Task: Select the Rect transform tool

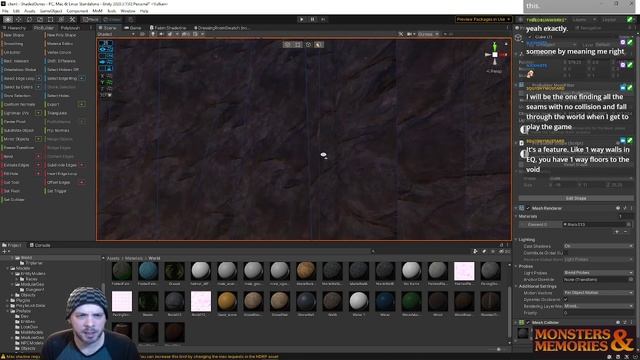Action: (50, 19)
